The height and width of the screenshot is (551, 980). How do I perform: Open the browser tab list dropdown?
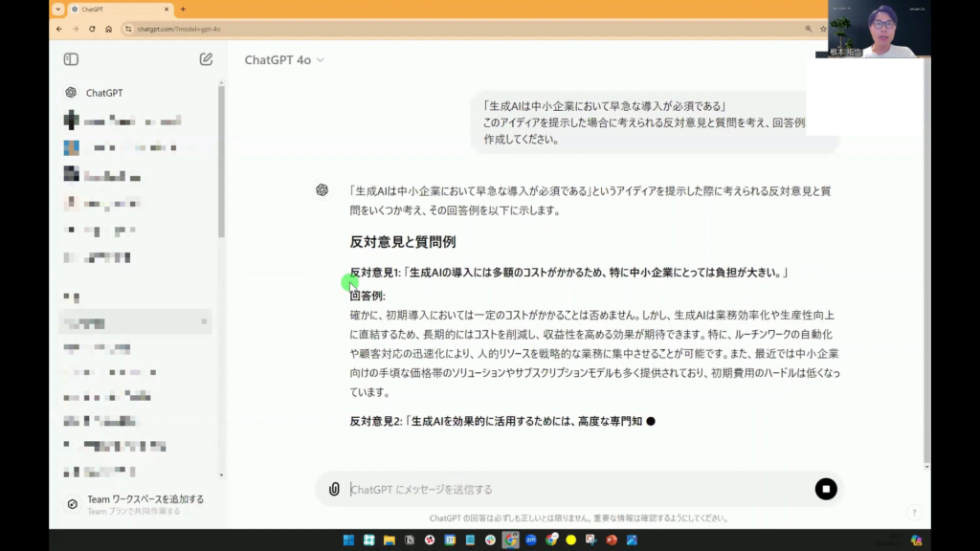click(x=58, y=9)
